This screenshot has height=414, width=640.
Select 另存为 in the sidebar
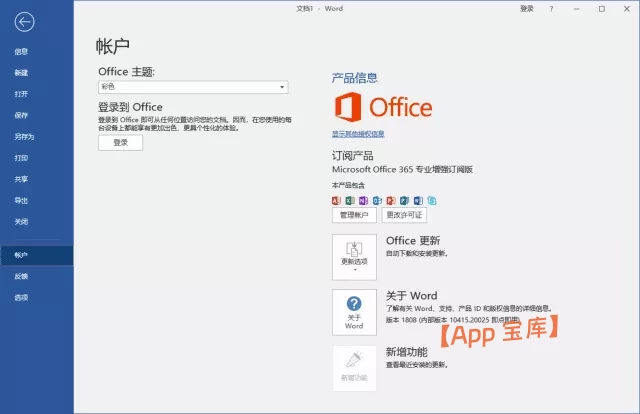pyautogui.click(x=24, y=136)
